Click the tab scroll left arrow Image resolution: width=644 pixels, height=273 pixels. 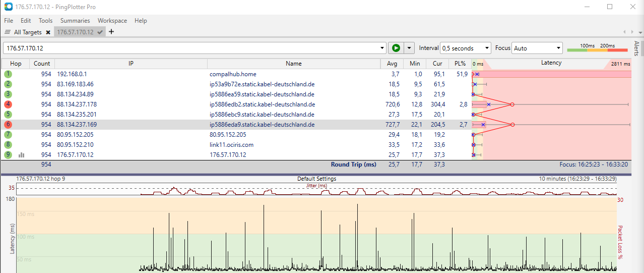625,32
